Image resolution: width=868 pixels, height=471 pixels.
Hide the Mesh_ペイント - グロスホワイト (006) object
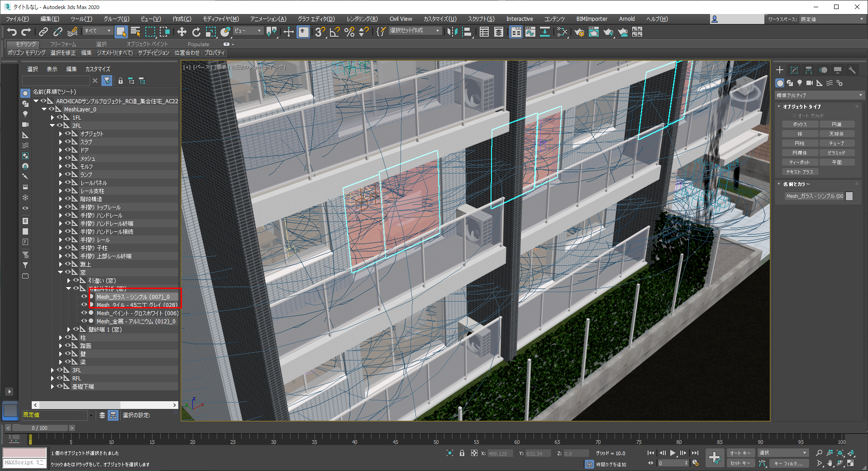tap(84, 313)
